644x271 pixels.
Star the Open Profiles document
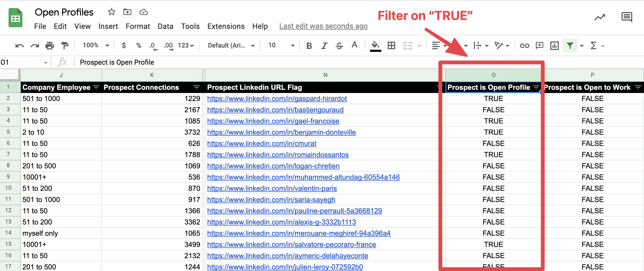(111, 12)
